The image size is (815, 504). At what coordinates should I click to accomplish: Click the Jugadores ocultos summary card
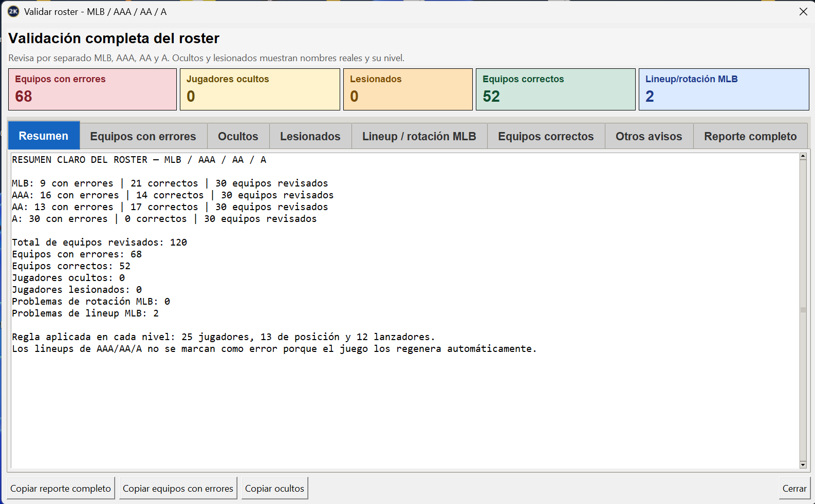pos(260,89)
